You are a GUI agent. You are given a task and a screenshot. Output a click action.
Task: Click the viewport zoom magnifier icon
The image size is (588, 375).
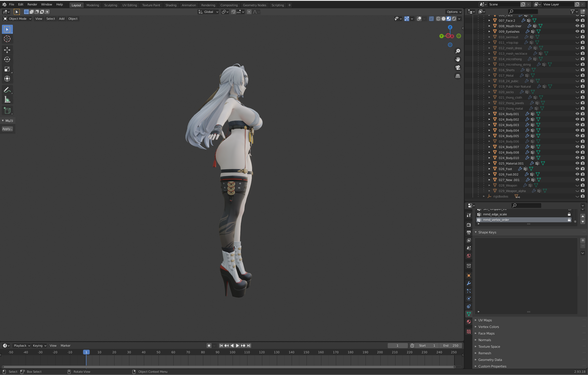pos(458,51)
